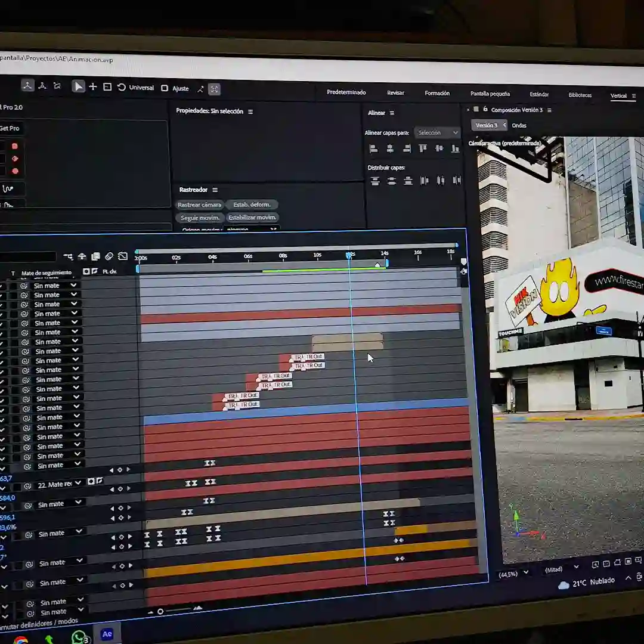644x644 pixels.
Task: Distribute layers by horizontal centers
Action: pos(441,180)
